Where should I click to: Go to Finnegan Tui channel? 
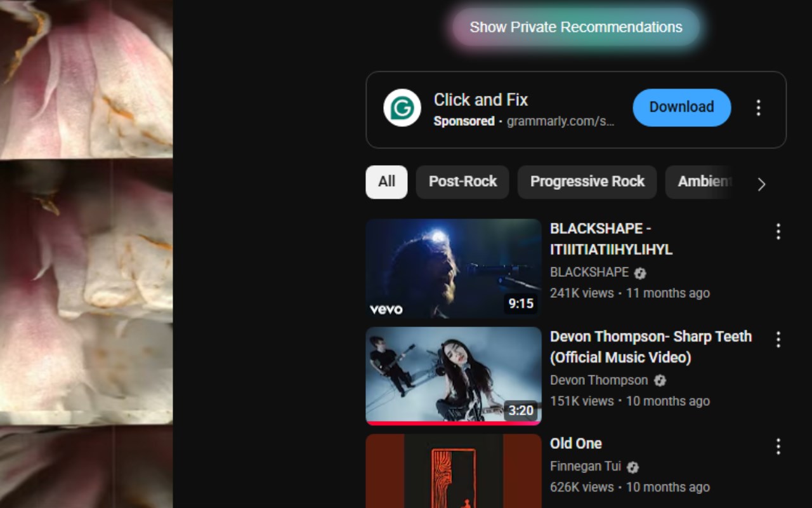point(586,467)
